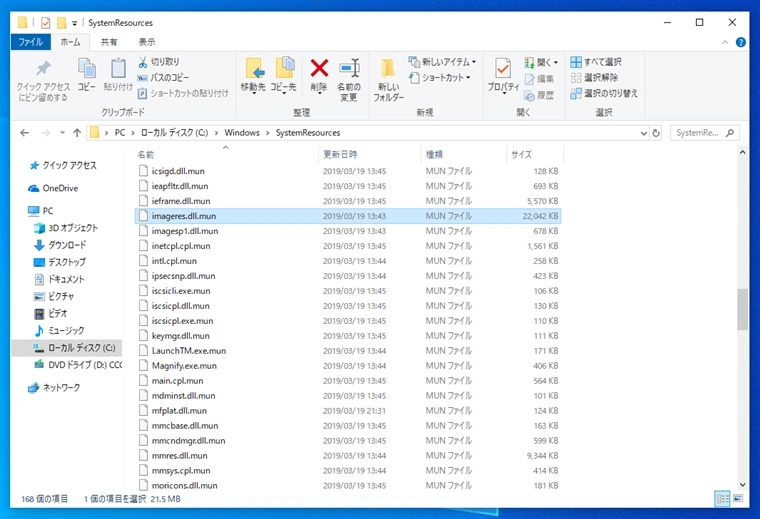Pin the folder to Quick Access

(x=43, y=80)
